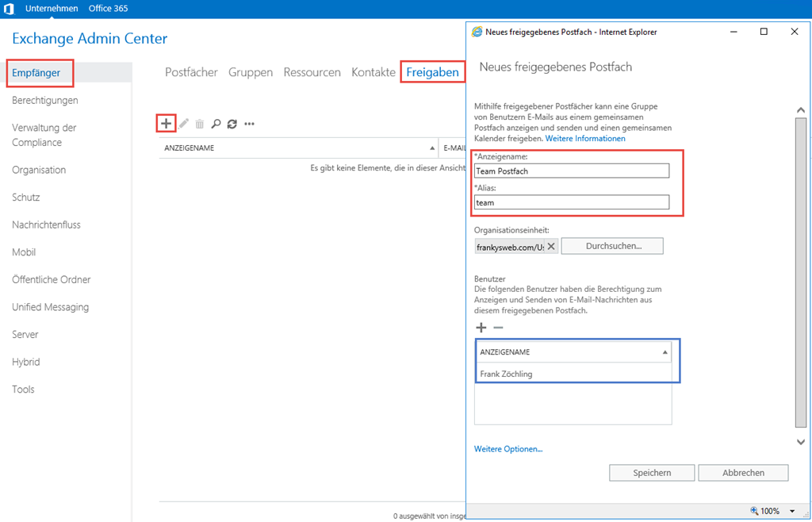812x522 pixels.
Task: Open Nachrichtenfluss in the left navigation
Action: point(46,225)
